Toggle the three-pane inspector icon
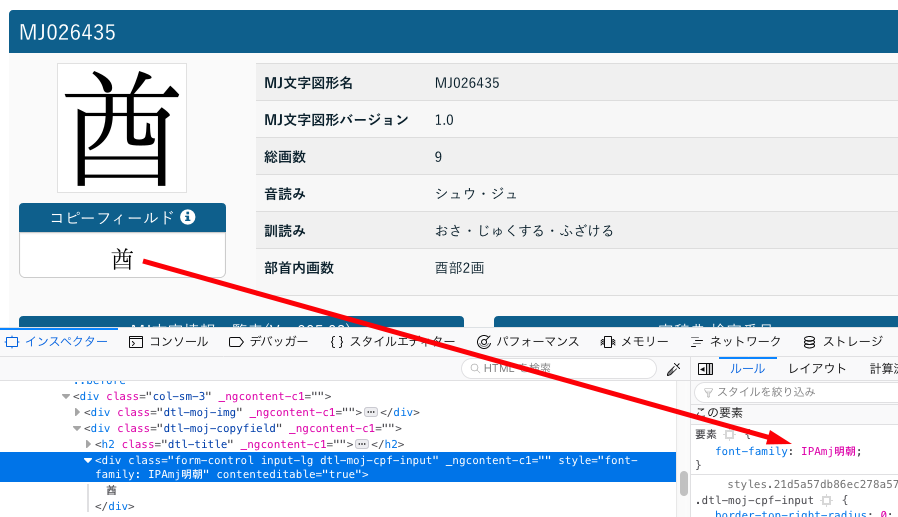The image size is (898, 517). [706, 369]
